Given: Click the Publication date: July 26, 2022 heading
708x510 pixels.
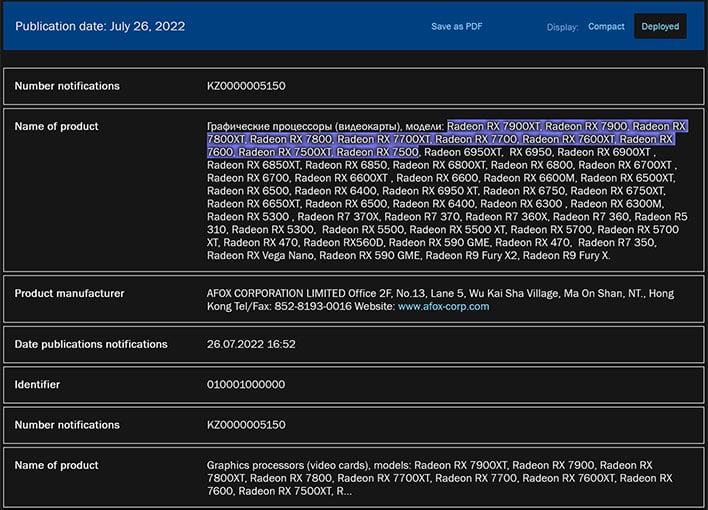Looking at the screenshot, I should tap(100, 26).
